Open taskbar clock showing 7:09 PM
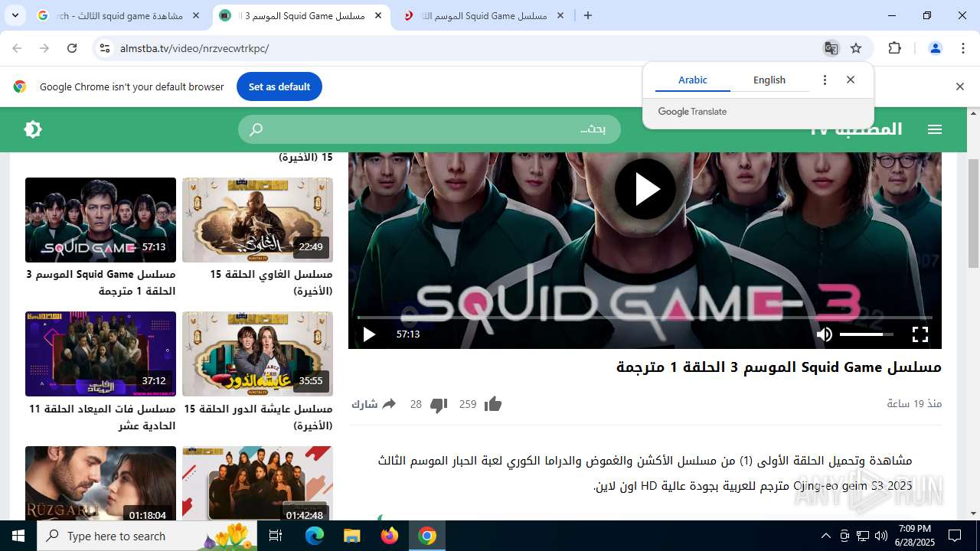 point(915,536)
